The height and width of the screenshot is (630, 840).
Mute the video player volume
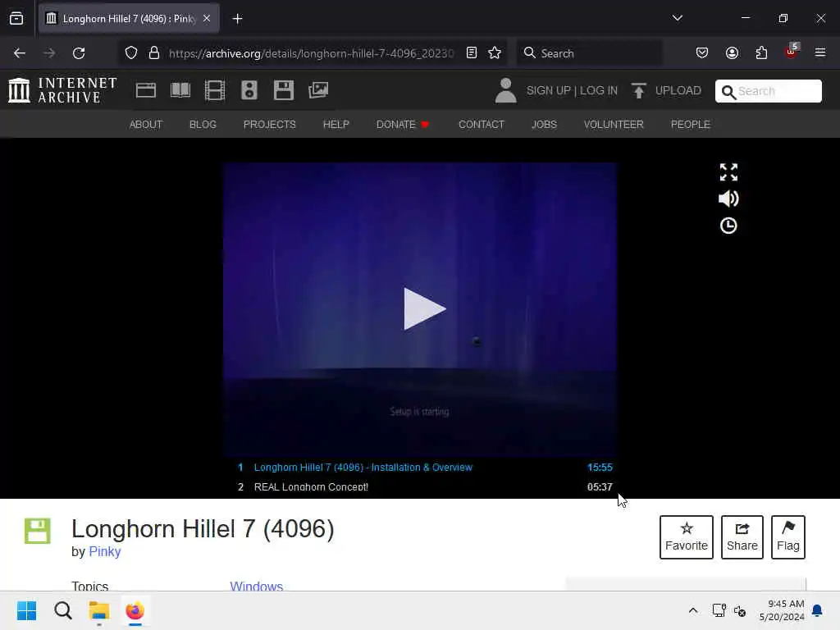(x=728, y=199)
